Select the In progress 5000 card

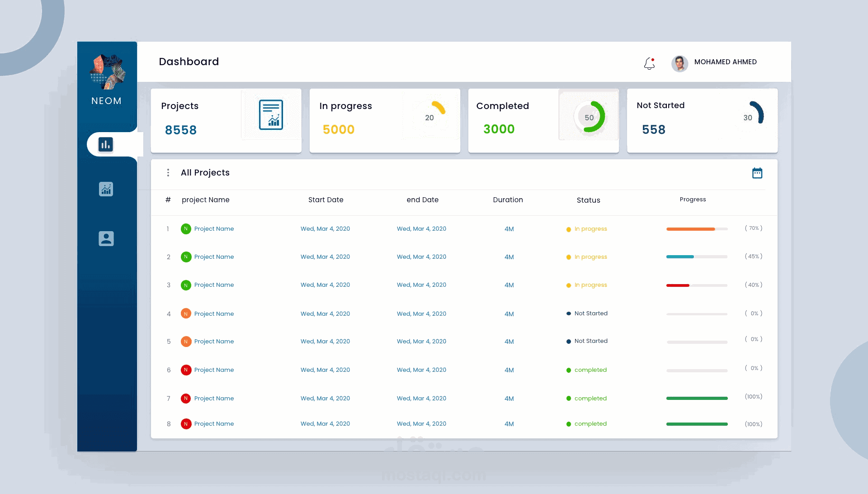384,120
